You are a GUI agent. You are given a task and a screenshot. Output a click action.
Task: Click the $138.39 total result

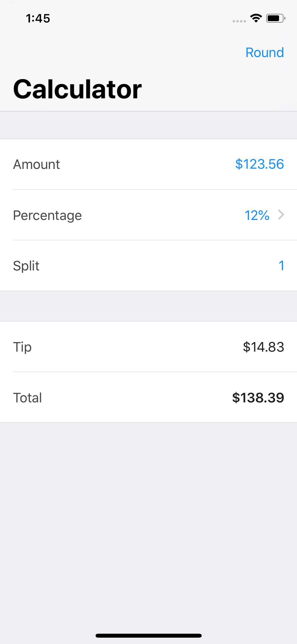258,398
